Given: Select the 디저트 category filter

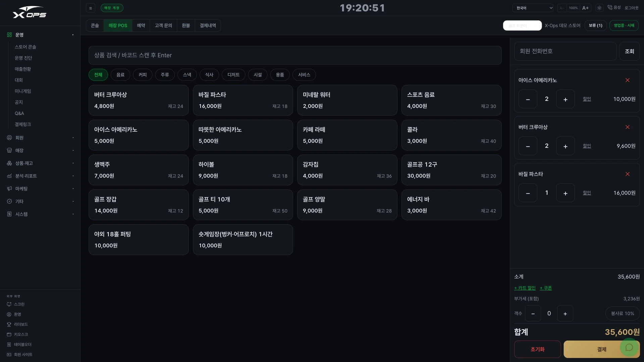Looking at the screenshot, I should point(233,75).
